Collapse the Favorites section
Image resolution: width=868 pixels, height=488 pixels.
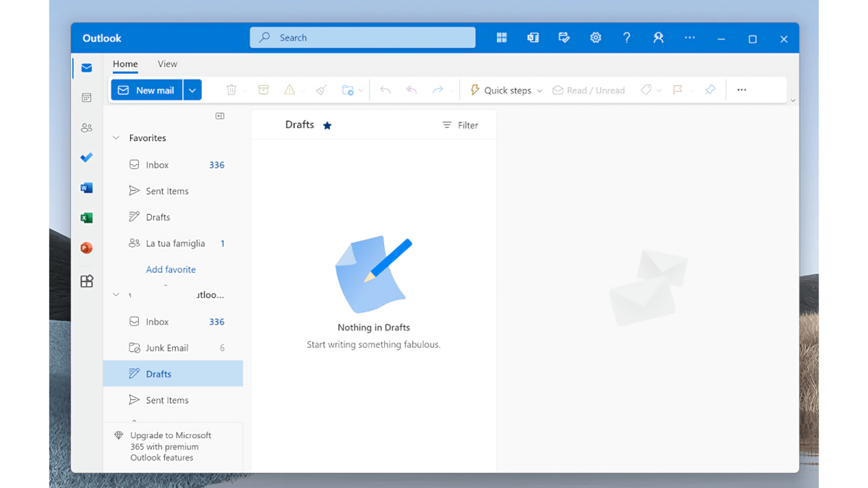click(116, 138)
